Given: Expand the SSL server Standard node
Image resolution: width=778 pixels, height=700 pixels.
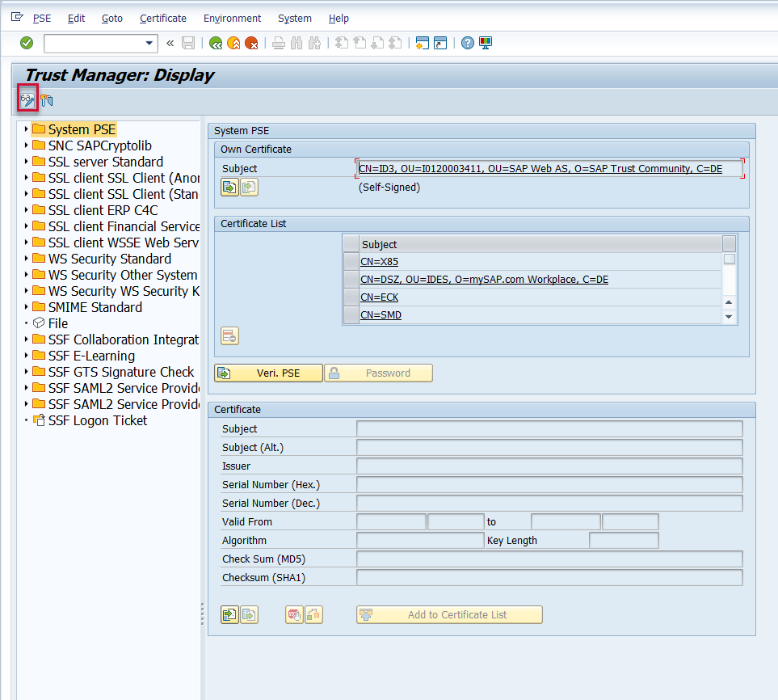Looking at the screenshot, I should (x=26, y=162).
